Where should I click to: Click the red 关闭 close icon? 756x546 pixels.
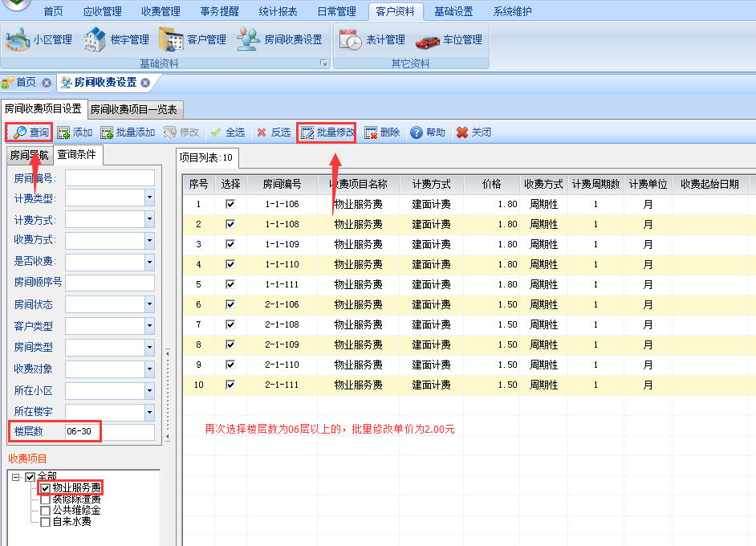(462, 132)
